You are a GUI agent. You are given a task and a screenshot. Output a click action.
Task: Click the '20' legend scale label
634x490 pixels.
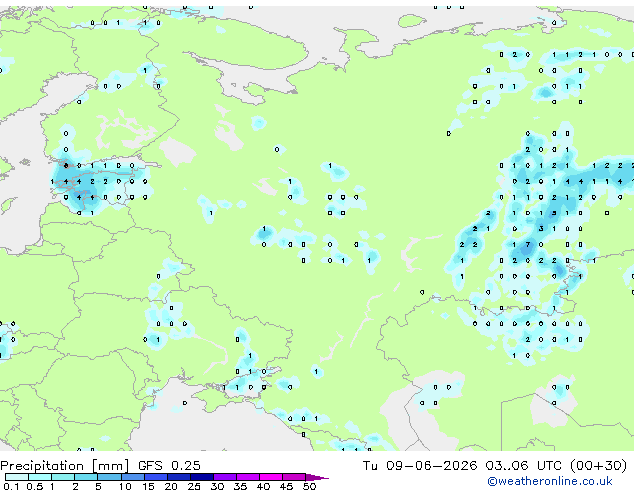[171, 486]
